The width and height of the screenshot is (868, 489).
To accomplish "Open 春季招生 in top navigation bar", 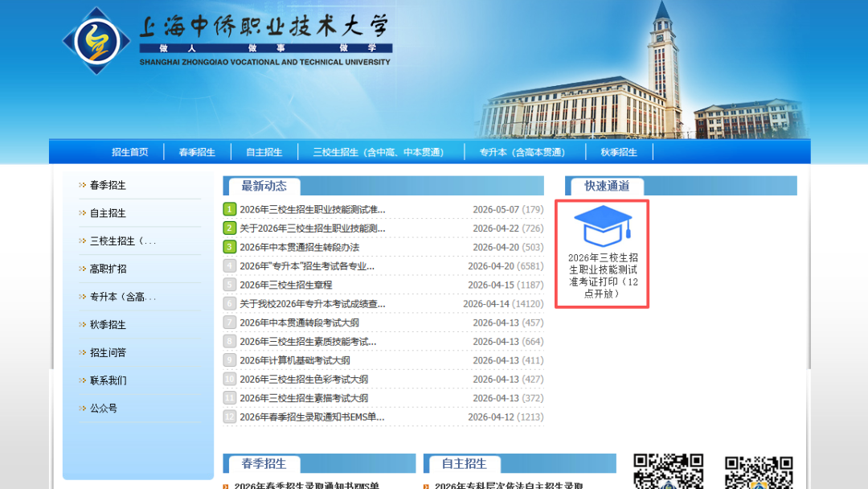I will coord(197,152).
